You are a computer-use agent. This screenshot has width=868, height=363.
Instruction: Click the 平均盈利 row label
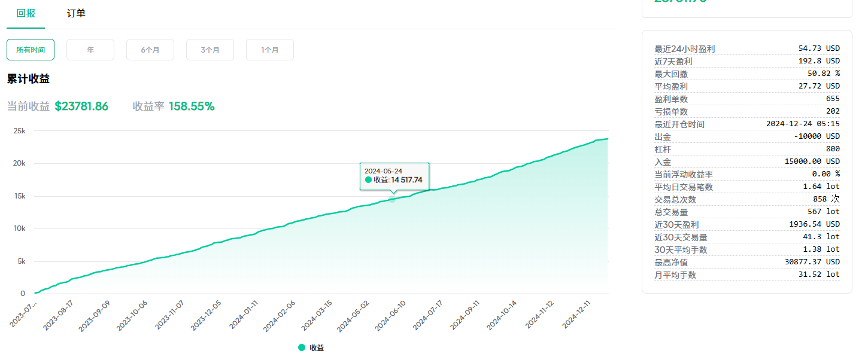click(x=671, y=87)
